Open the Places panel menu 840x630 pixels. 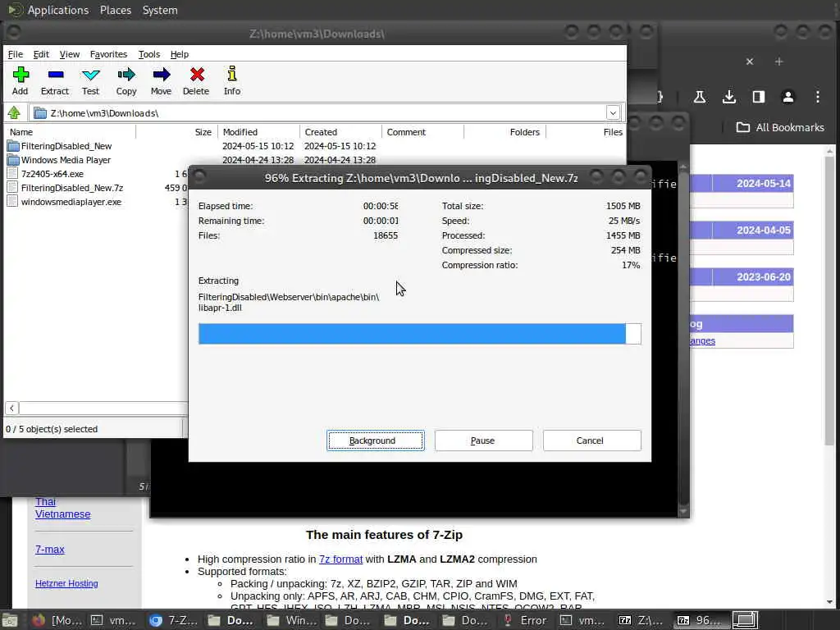(115, 10)
